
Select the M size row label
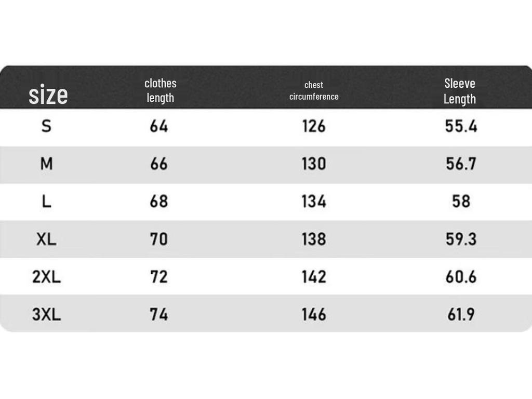[46, 164]
